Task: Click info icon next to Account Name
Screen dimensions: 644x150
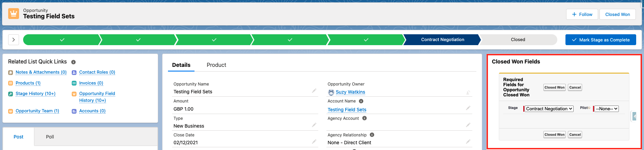Action: (x=361, y=101)
